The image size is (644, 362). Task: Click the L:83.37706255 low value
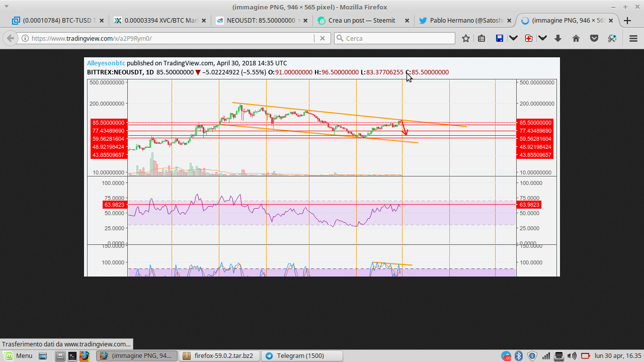382,72
